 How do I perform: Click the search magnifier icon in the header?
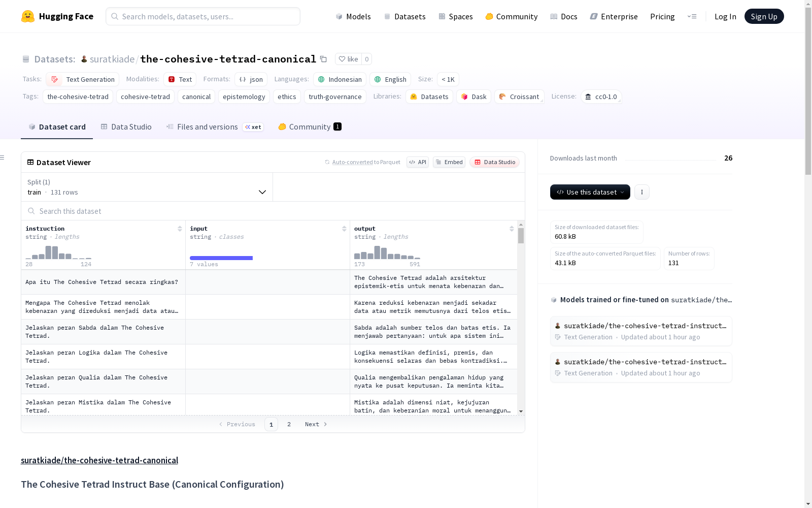click(x=115, y=16)
